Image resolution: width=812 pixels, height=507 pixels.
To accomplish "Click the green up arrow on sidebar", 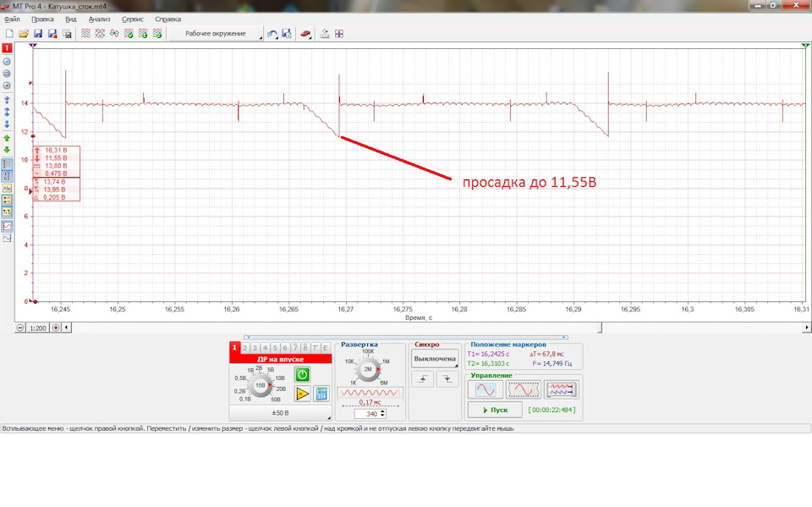I will coord(7,139).
